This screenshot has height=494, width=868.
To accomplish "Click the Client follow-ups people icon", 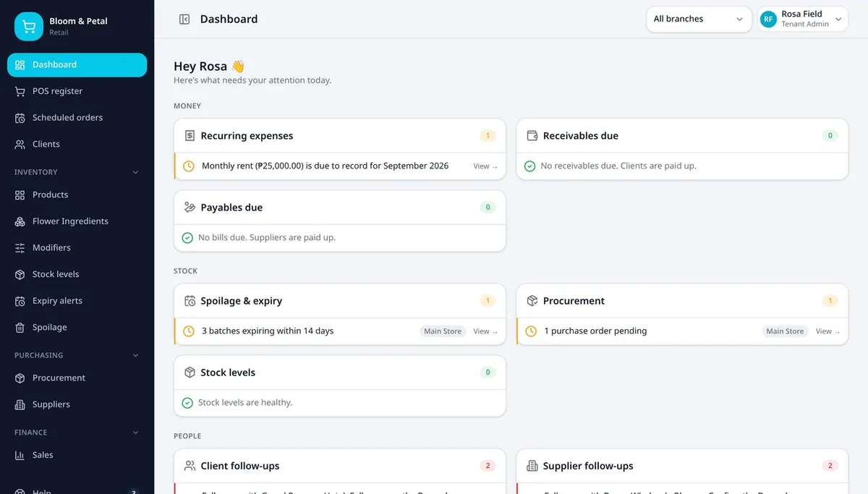I will pyautogui.click(x=190, y=466).
